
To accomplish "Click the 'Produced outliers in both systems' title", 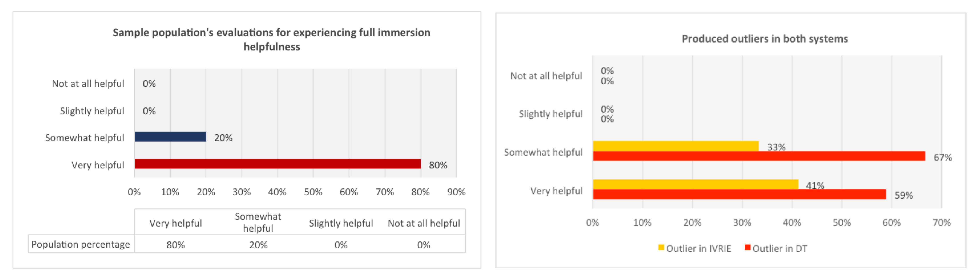I will coord(764,39).
